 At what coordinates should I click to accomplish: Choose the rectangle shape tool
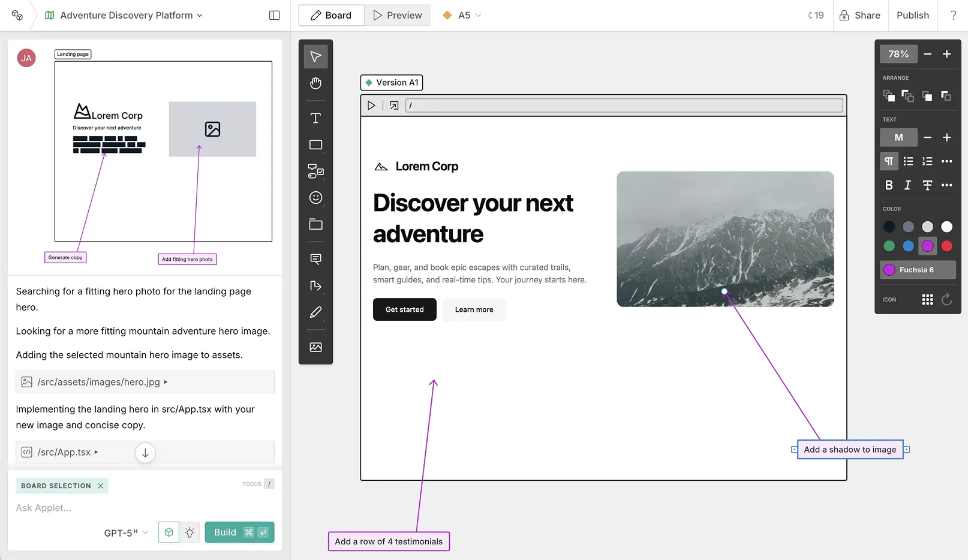pyautogui.click(x=315, y=145)
